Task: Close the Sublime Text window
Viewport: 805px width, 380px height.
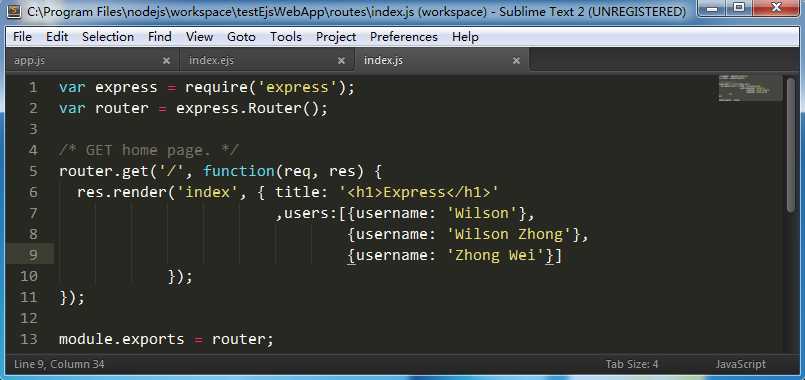Action: tap(775, 8)
